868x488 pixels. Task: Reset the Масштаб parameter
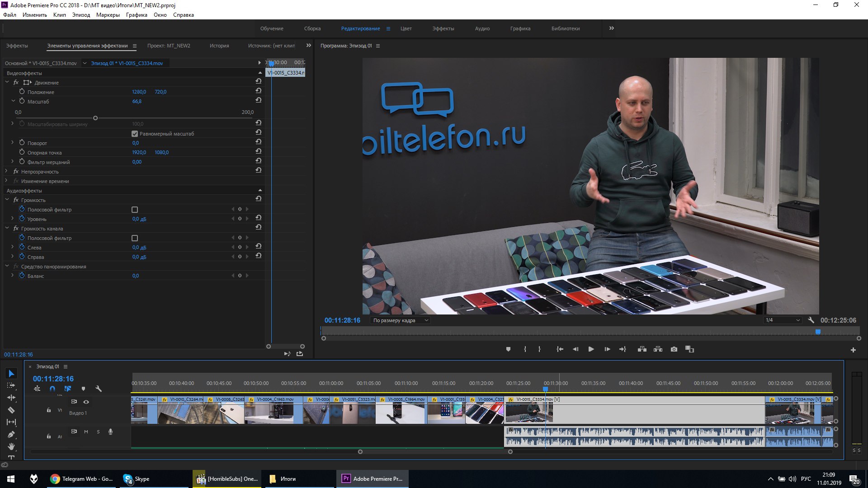(x=258, y=100)
